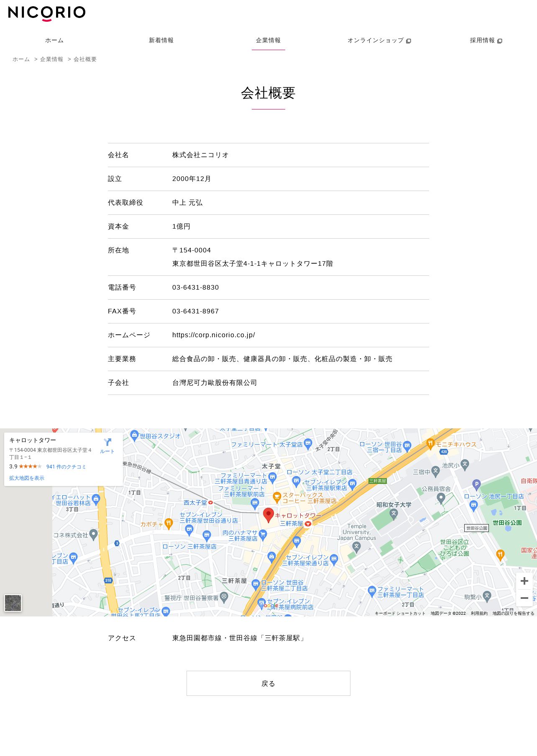The width and height of the screenshot is (537, 756).
Task: Click the 世田谷公園 park label
Action: pos(507,522)
